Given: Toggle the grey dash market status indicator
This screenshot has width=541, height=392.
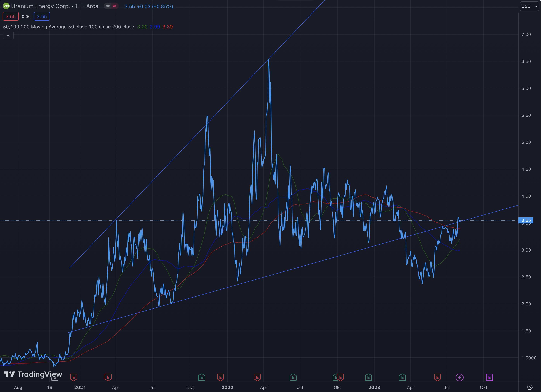Looking at the screenshot, I should (108, 6).
